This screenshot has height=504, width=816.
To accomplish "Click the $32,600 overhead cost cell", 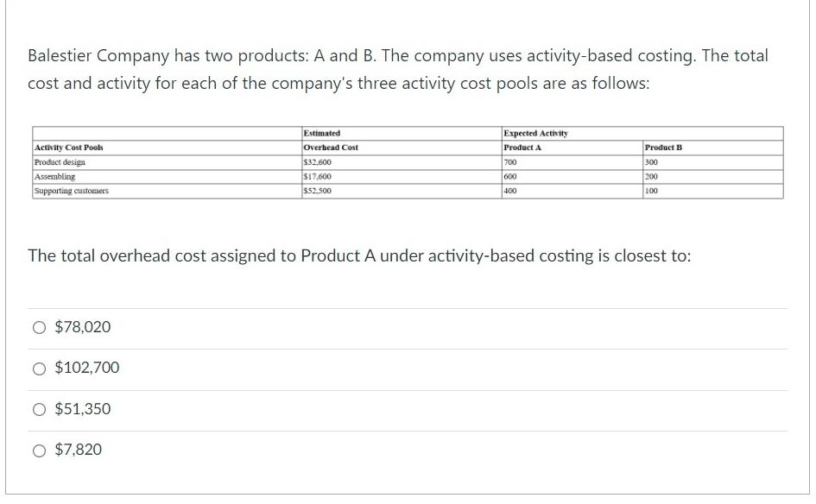I will point(402,162).
